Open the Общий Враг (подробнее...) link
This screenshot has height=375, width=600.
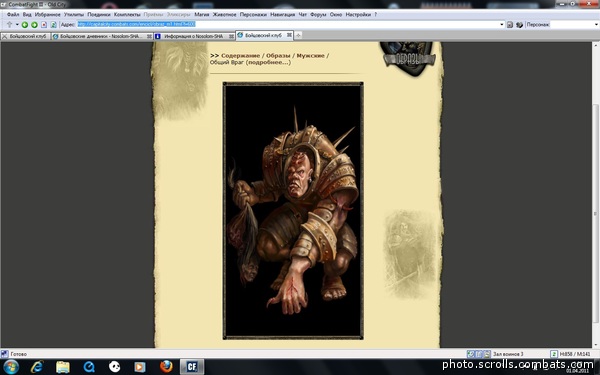pos(250,62)
